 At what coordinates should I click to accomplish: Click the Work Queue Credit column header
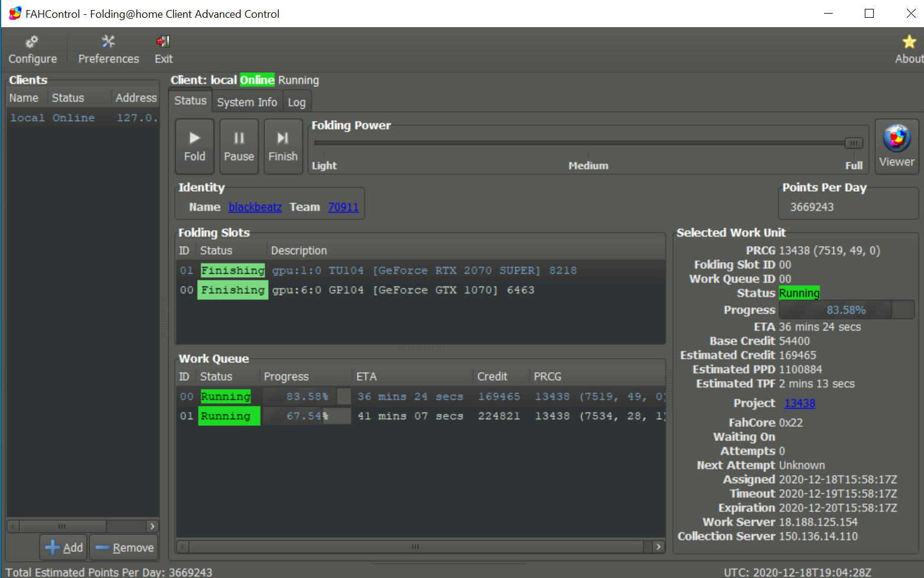tap(501, 376)
